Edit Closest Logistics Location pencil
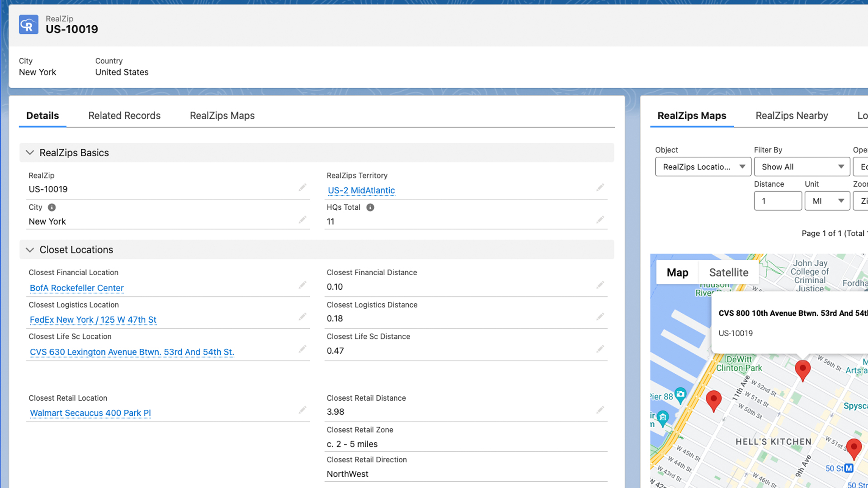Image resolution: width=868 pixels, height=488 pixels. [302, 317]
